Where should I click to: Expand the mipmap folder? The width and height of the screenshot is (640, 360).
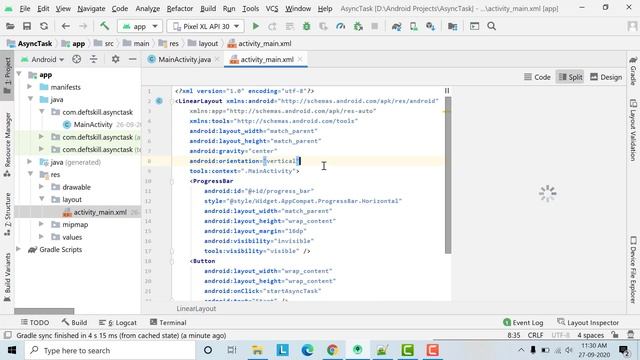tap(41, 224)
